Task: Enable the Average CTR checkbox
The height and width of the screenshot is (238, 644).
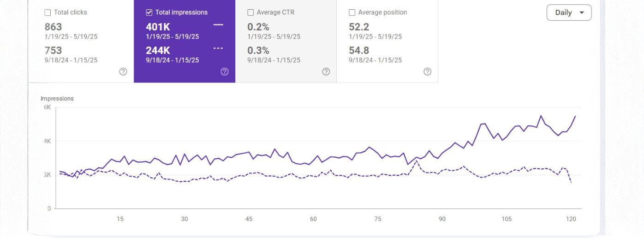Action: pyautogui.click(x=250, y=12)
